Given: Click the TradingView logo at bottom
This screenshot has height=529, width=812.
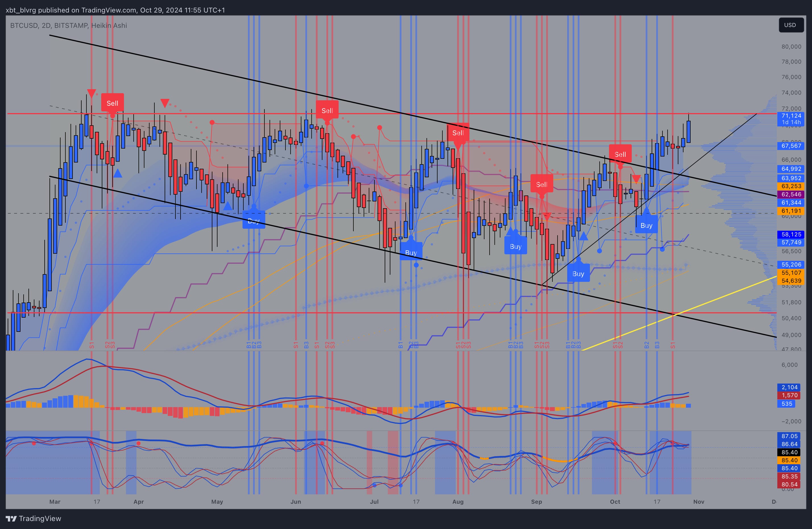Looking at the screenshot, I should (34, 518).
